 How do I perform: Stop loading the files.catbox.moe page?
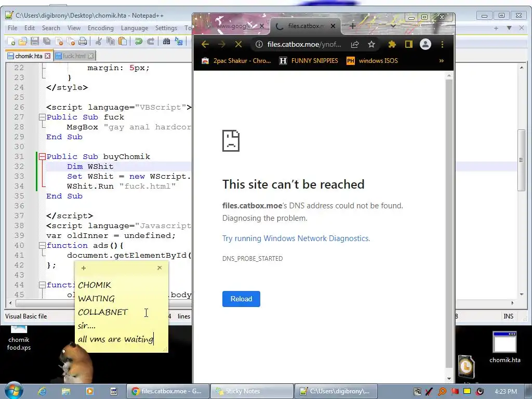point(238,45)
